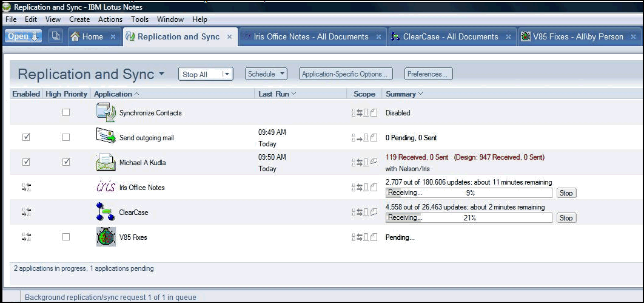The width and height of the screenshot is (644, 303).
Task: Sort by the Application column header
Action: (116, 94)
